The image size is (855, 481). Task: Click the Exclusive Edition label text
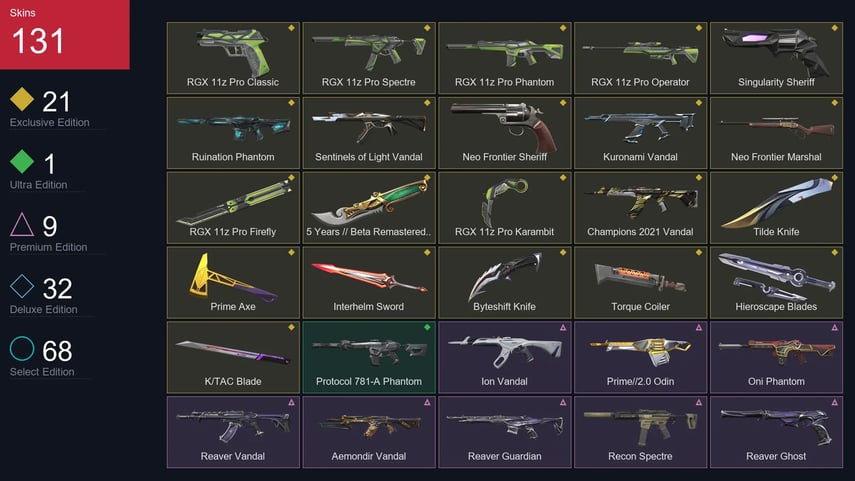pyautogui.click(x=50, y=123)
